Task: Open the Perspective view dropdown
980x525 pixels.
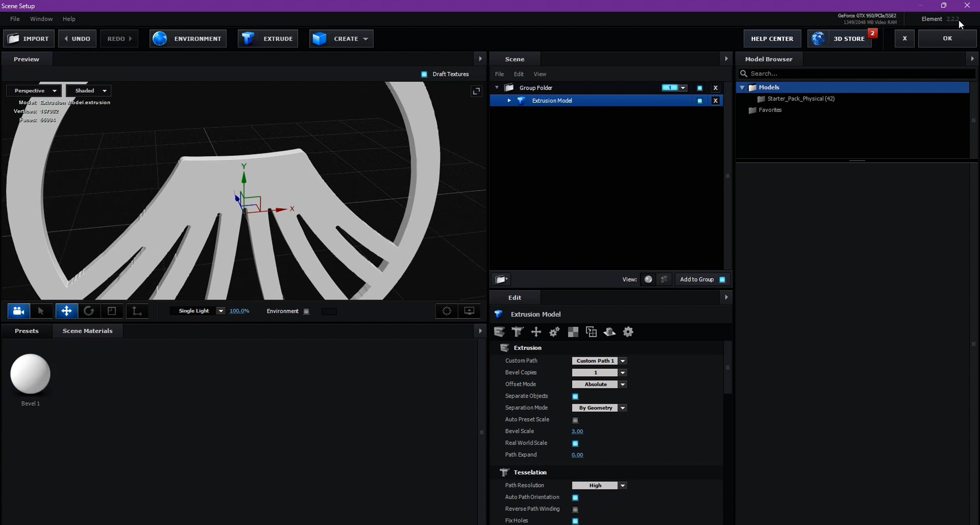Action: click(x=34, y=91)
